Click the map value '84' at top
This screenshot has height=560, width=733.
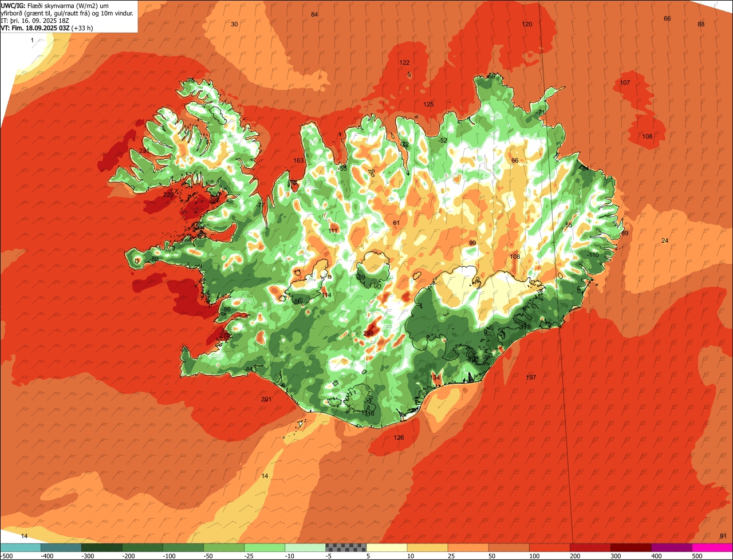click(314, 14)
